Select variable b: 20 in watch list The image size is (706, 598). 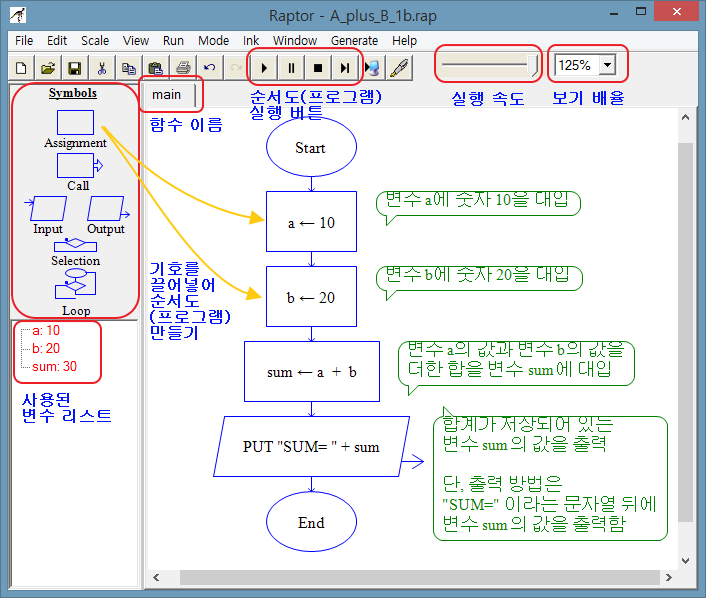click(x=46, y=349)
